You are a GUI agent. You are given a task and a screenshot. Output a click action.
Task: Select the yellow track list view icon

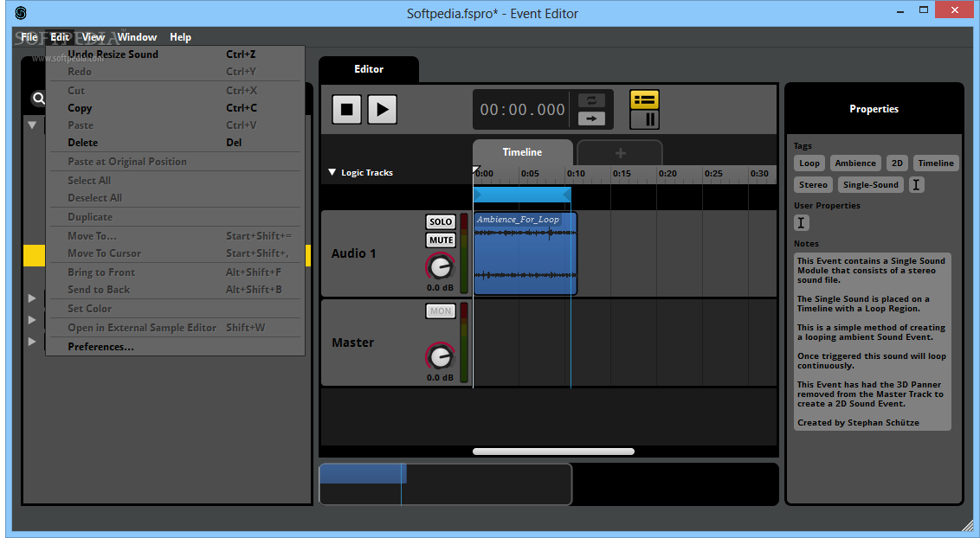click(644, 99)
